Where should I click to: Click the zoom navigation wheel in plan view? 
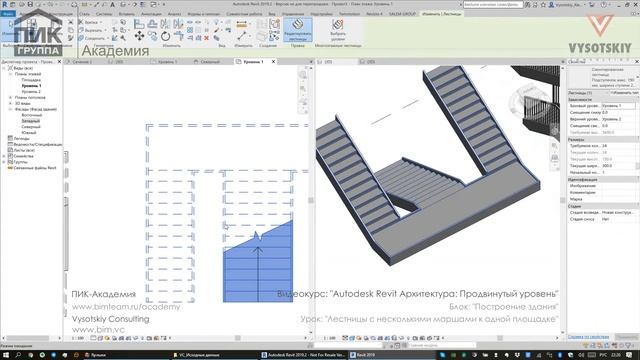(x=303, y=75)
